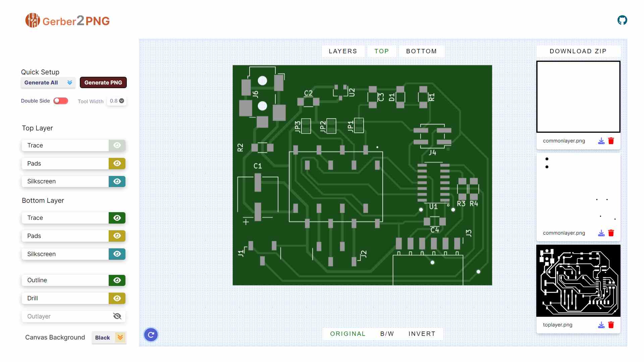Screen dimensions: 644x362
Task: Hide the Bottom Layer Silkscreen
Action: [x=117, y=254]
